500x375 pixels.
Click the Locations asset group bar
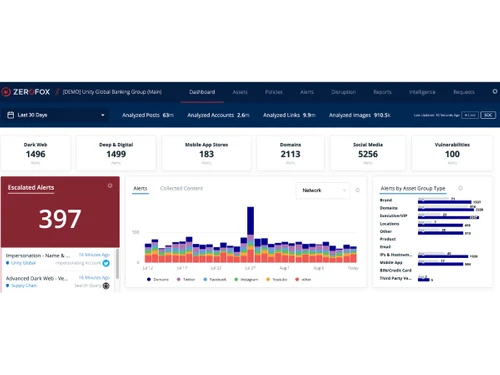coord(440,225)
